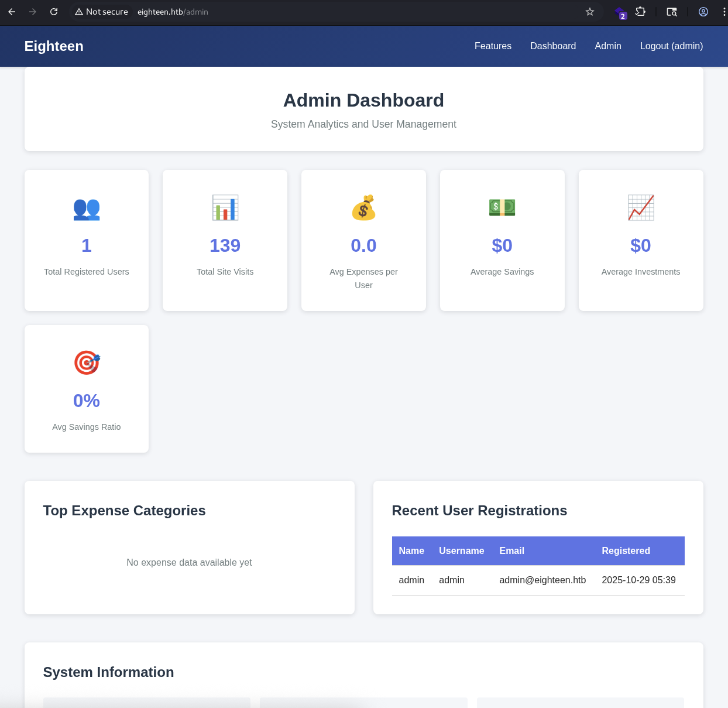Viewport: 728px width, 708px height.
Task: Click the extension icon with badge number 2
Action: coord(620,13)
